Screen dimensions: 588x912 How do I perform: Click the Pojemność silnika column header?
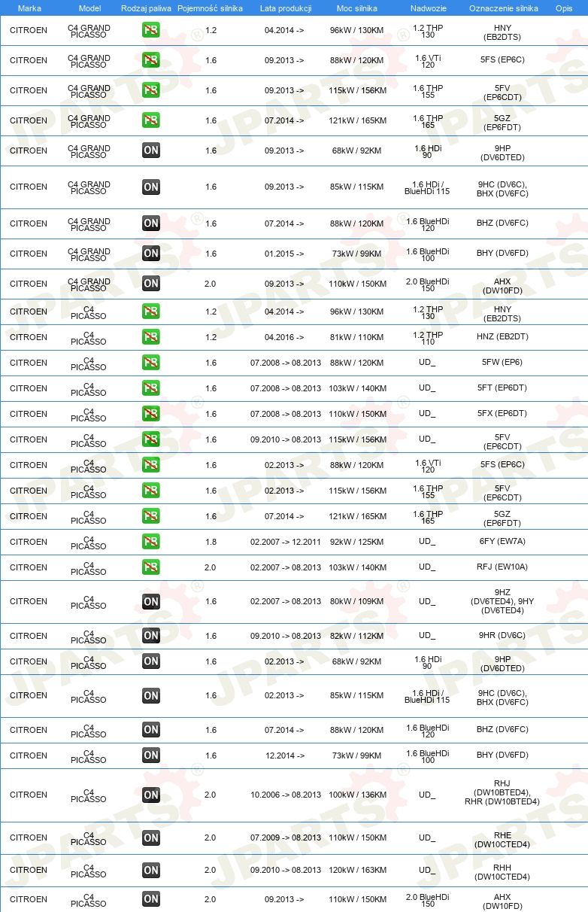click(x=210, y=8)
